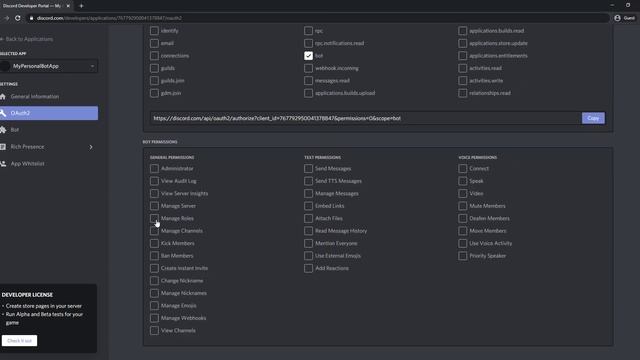Click the OAuth2 wrench icon

3,113
